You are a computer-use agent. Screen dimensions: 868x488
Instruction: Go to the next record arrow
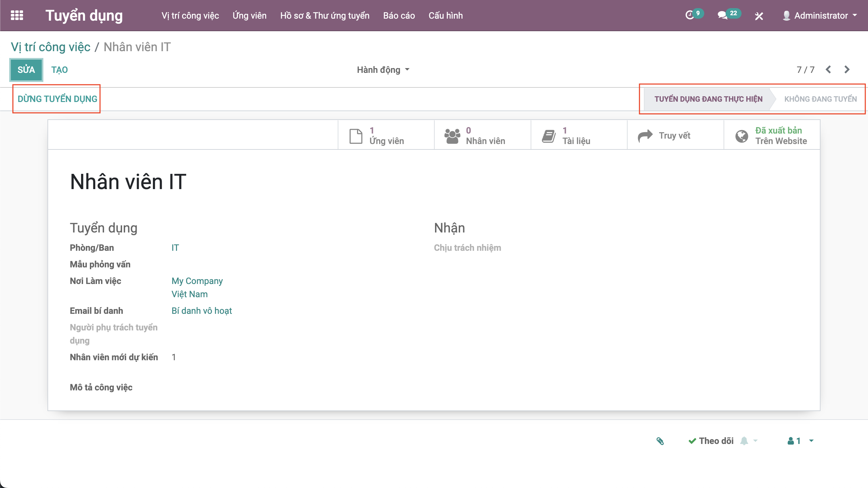(847, 69)
